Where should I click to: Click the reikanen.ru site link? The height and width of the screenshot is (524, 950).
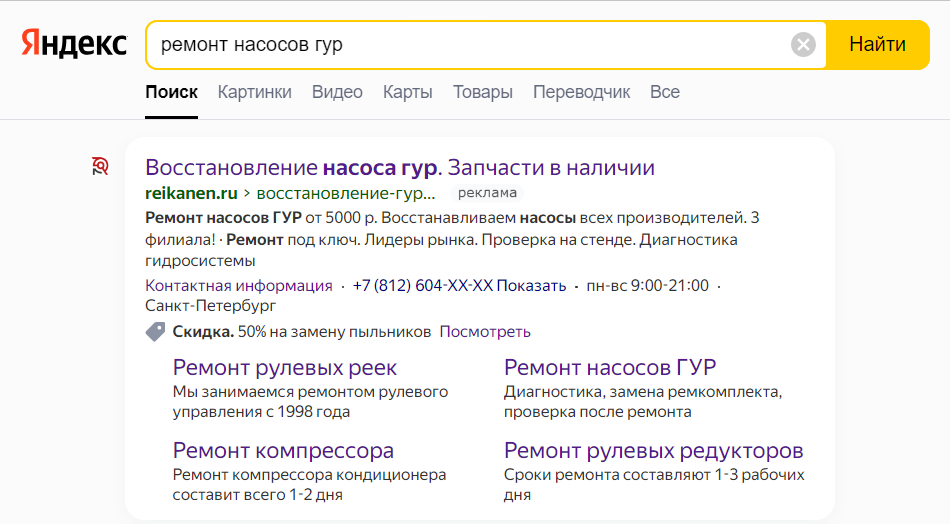click(x=191, y=193)
